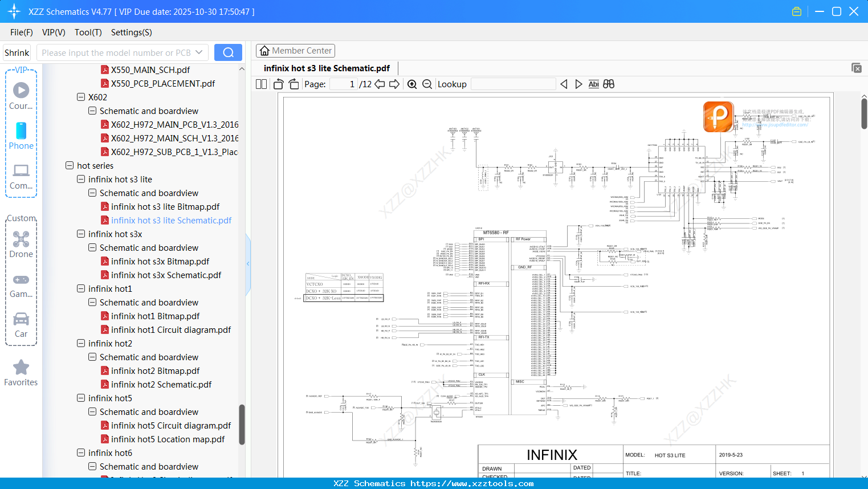Start the blue search magnifier button
868x489 pixels.
[228, 52]
